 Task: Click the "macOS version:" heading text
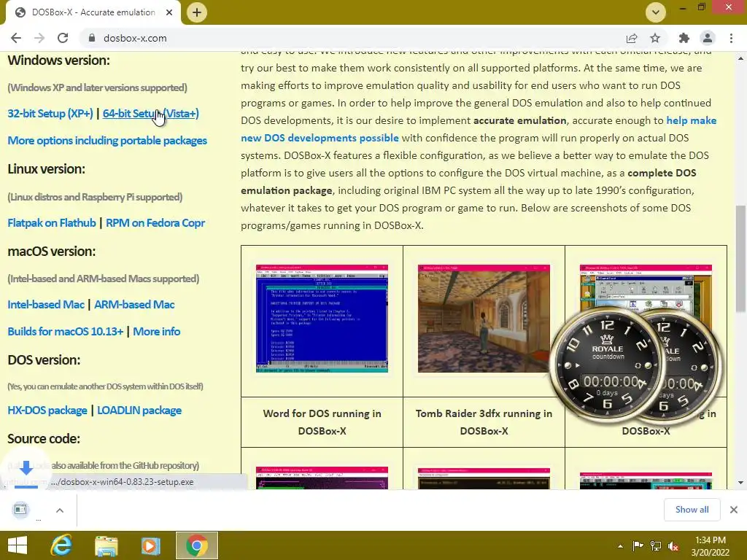point(52,252)
